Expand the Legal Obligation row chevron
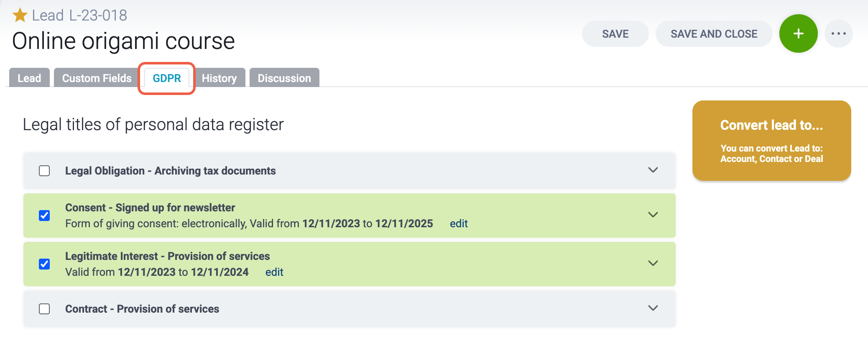This screenshot has width=868, height=339. tap(653, 170)
